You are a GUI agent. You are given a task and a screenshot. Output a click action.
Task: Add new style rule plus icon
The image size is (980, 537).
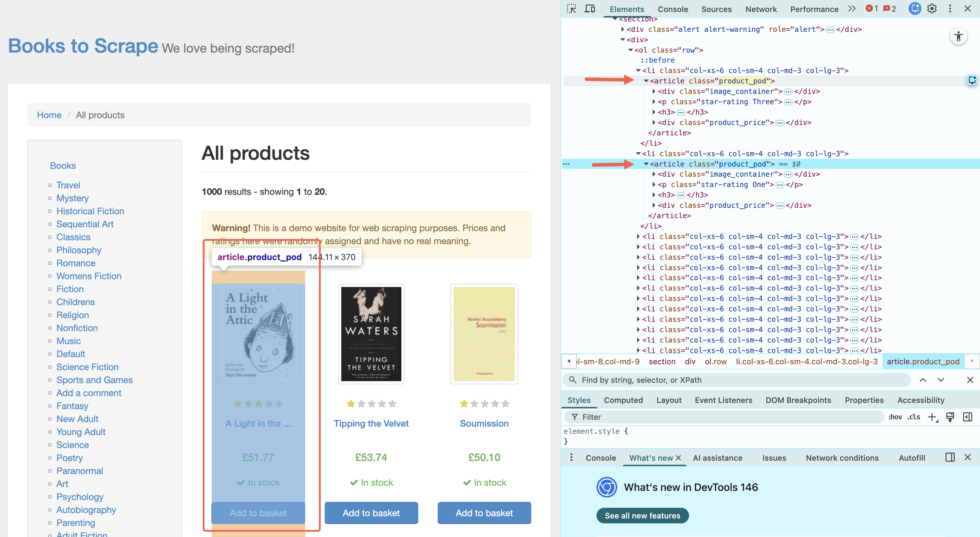(x=933, y=417)
